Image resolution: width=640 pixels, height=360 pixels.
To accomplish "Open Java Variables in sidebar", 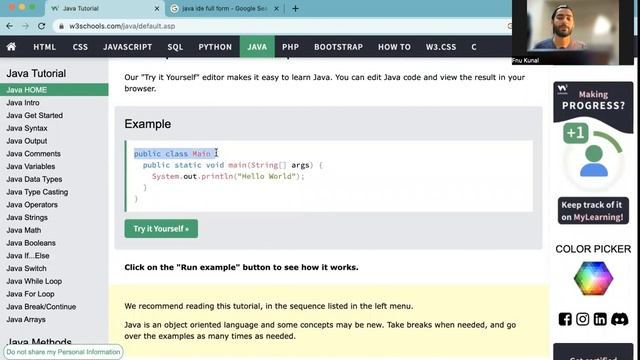I will pyautogui.click(x=54, y=166).
